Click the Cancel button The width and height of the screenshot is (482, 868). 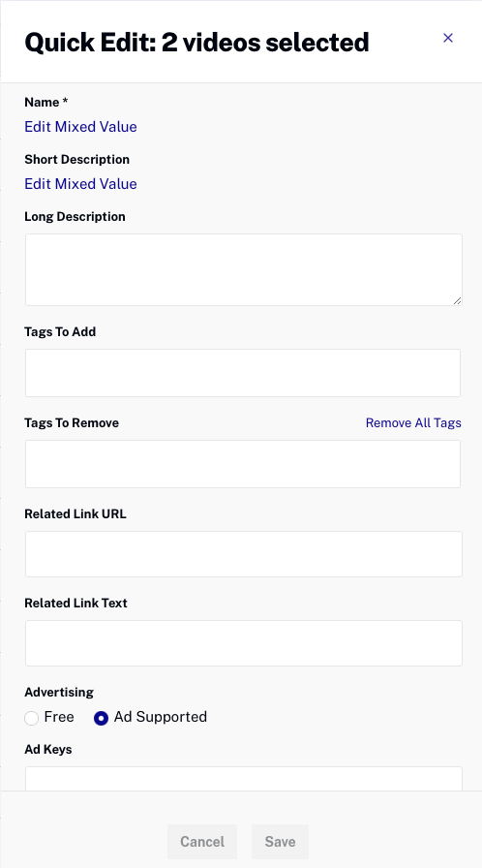tap(202, 842)
